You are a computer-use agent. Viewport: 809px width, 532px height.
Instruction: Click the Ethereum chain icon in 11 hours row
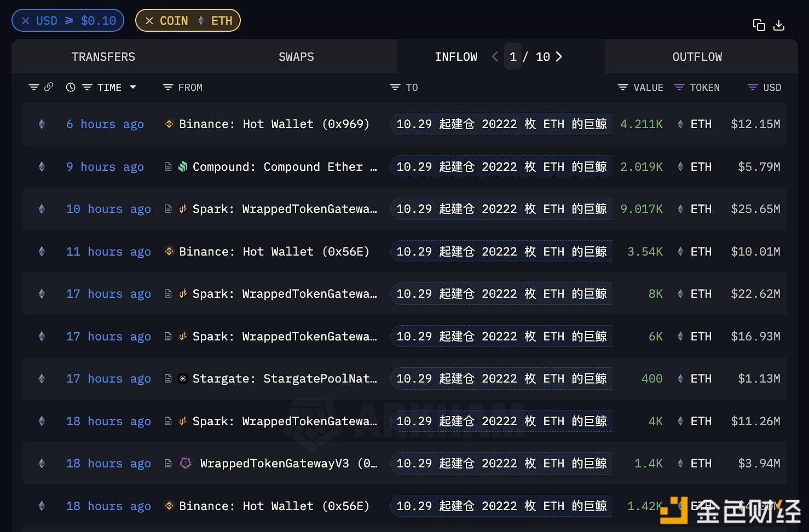coord(42,252)
